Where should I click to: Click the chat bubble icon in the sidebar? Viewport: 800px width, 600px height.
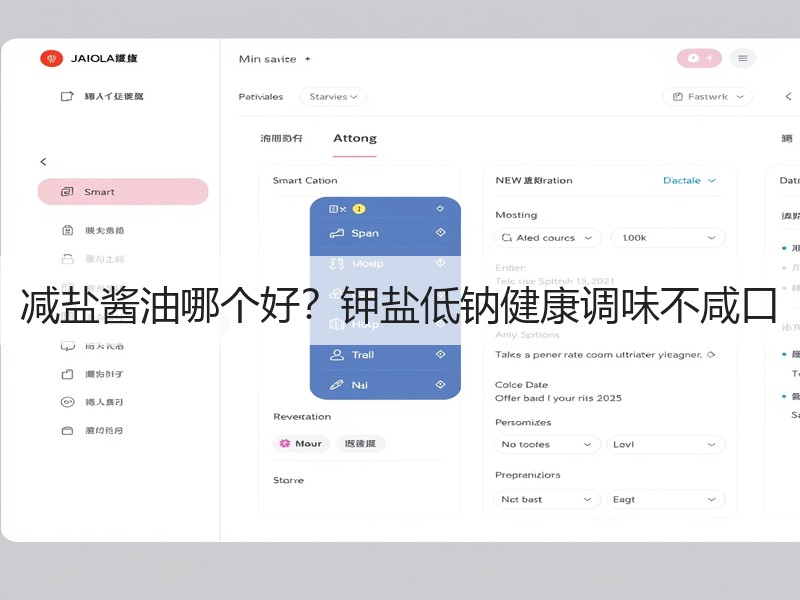[x=67, y=346]
